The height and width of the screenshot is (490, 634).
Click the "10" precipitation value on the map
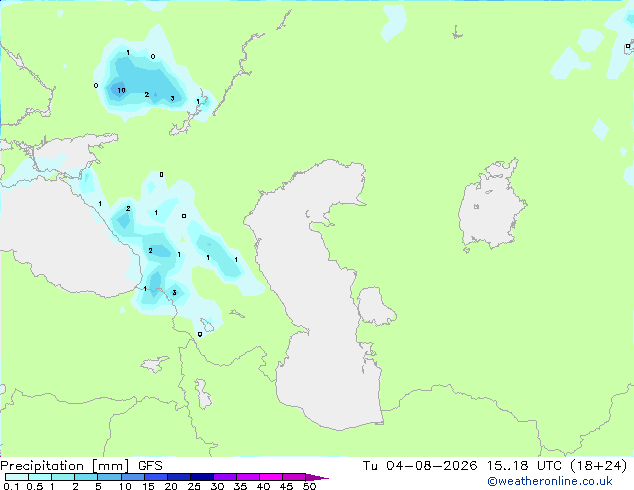pyautogui.click(x=121, y=90)
